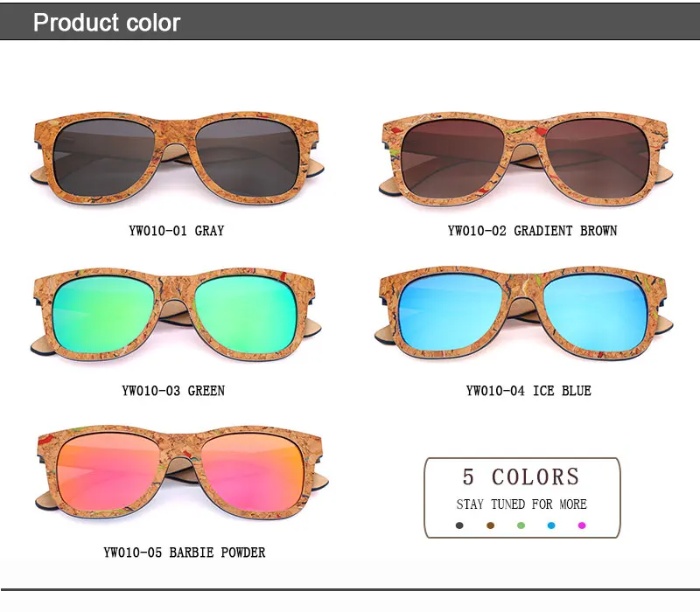Click the left lens of ice blue sunglasses
This screenshot has width=700, height=612.
pos(451,314)
